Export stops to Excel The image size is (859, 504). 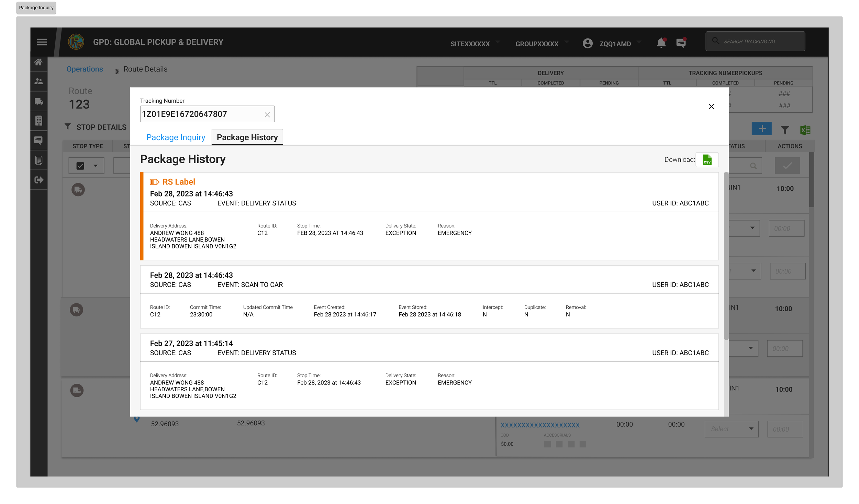(x=805, y=130)
